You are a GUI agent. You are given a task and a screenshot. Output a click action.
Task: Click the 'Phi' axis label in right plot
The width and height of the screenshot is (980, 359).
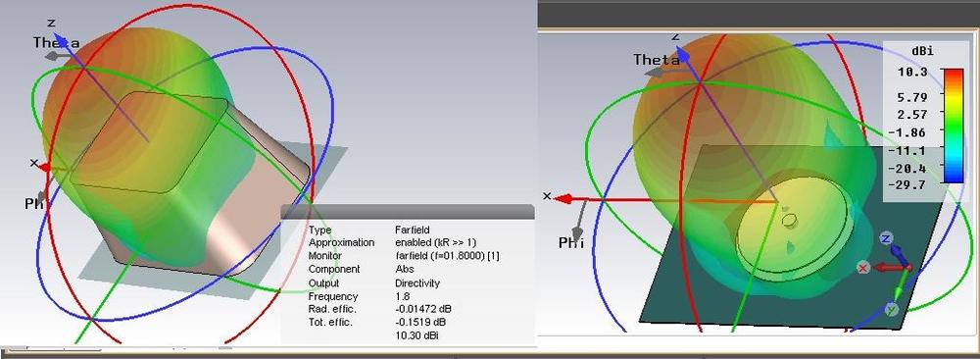pos(571,242)
